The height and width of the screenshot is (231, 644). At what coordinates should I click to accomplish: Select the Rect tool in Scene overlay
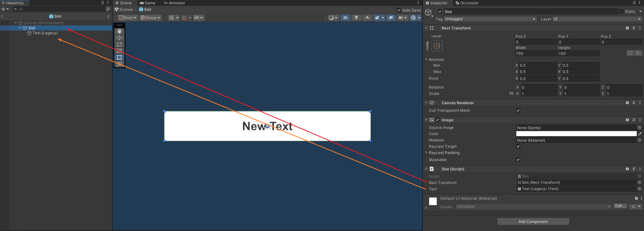coord(119,57)
